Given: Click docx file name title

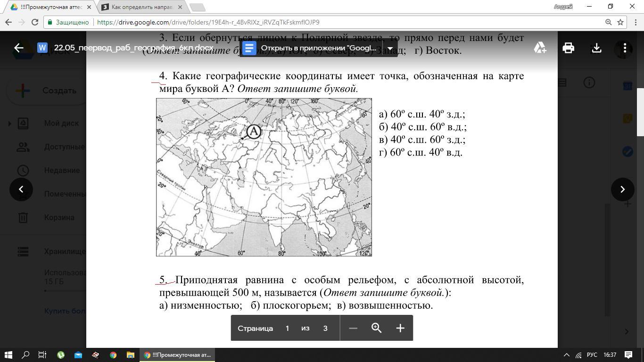Looking at the screenshot, I should tap(133, 48).
